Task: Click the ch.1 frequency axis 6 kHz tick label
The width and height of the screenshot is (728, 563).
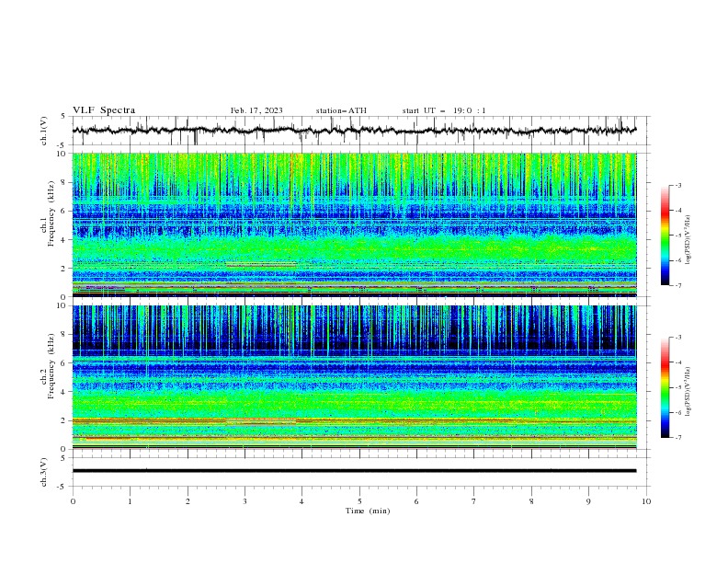Action: tap(65, 211)
